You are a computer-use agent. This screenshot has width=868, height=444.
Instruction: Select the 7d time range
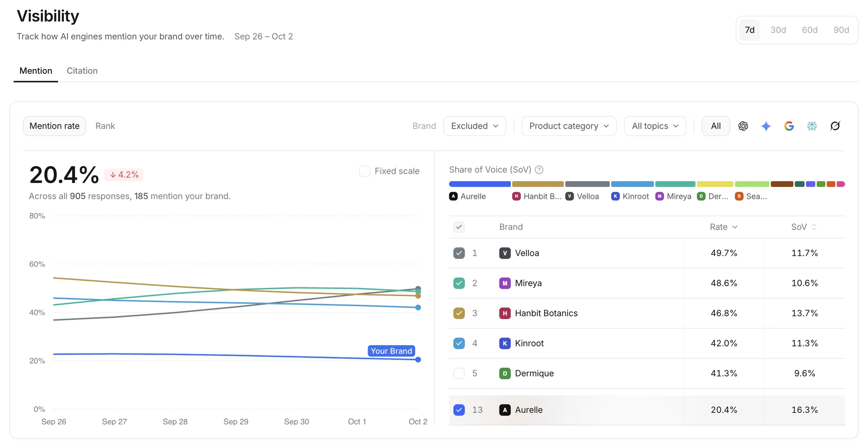tap(750, 30)
